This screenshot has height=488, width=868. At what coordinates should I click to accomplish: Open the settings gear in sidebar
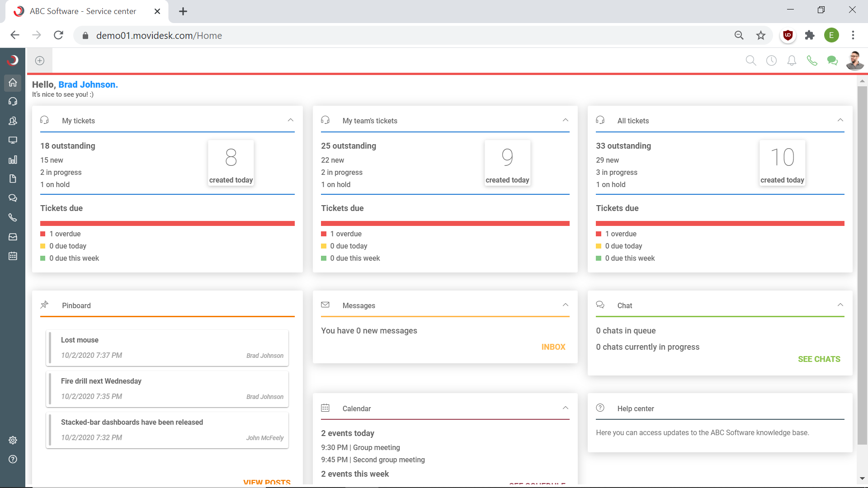[13, 440]
